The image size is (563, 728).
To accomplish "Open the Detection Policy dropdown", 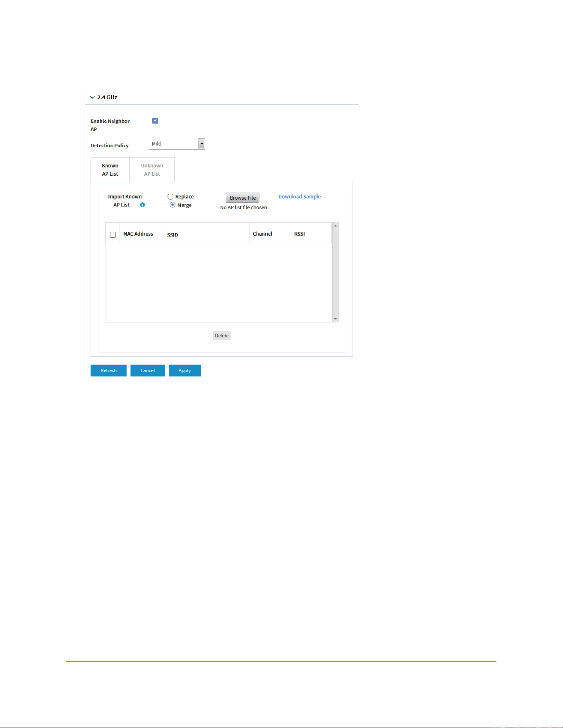I will 177,144.
